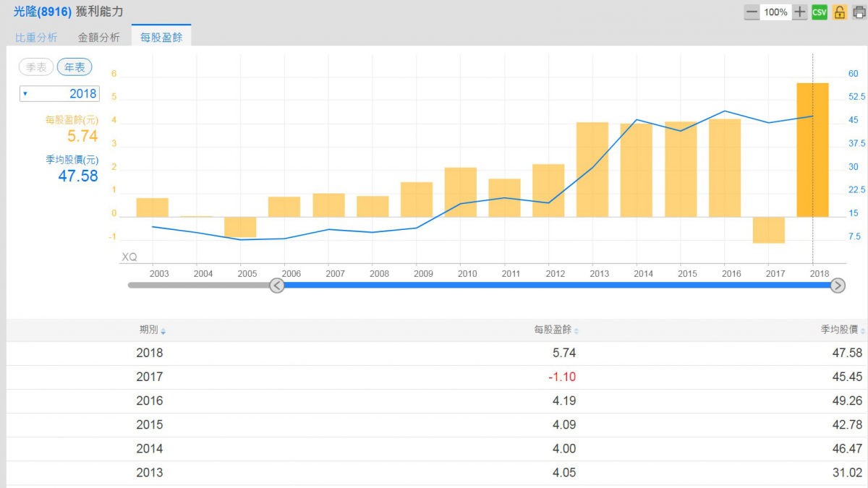Sort table by 期別 column
Image resolution: width=868 pixels, height=488 pixels.
click(x=153, y=330)
